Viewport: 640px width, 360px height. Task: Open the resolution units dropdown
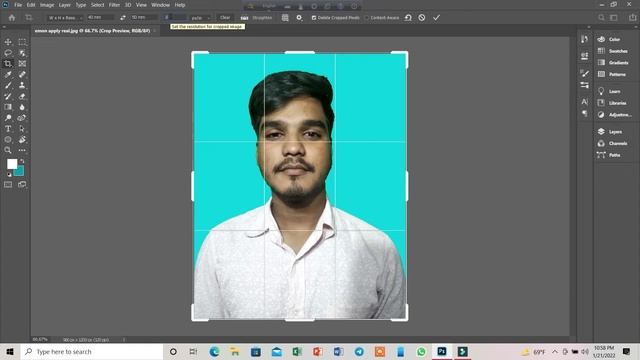click(200, 18)
